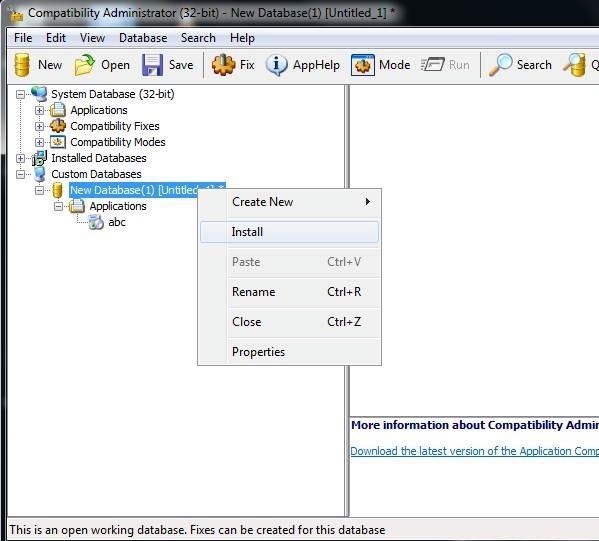
Task: Collapse the Custom Databases node
Action: (21, 174)
